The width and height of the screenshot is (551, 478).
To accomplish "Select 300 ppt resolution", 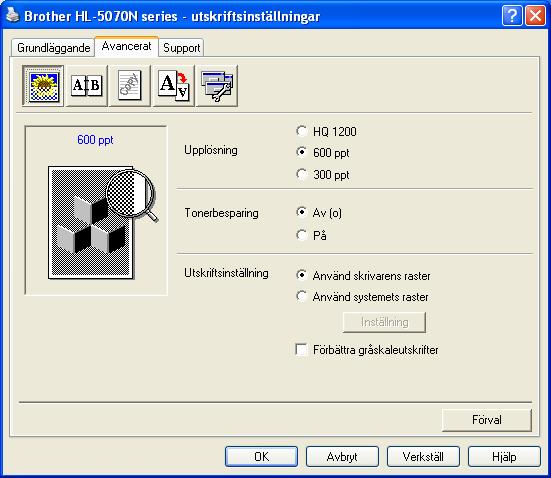I will pyautogui.click(x=323, y=174).
